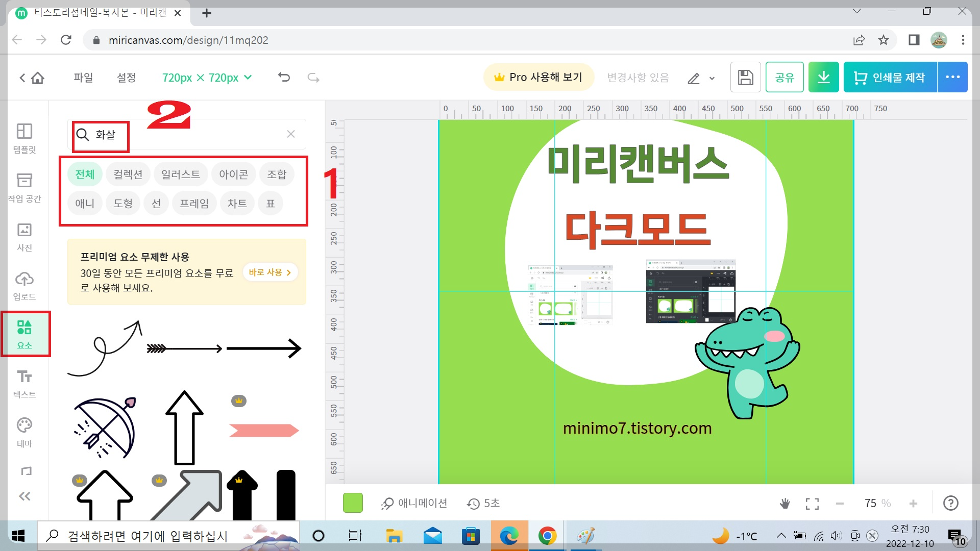Add the pink ribbon arrow element
The image size is (980, 551).
pyautogui.click(x=264, y=431)
